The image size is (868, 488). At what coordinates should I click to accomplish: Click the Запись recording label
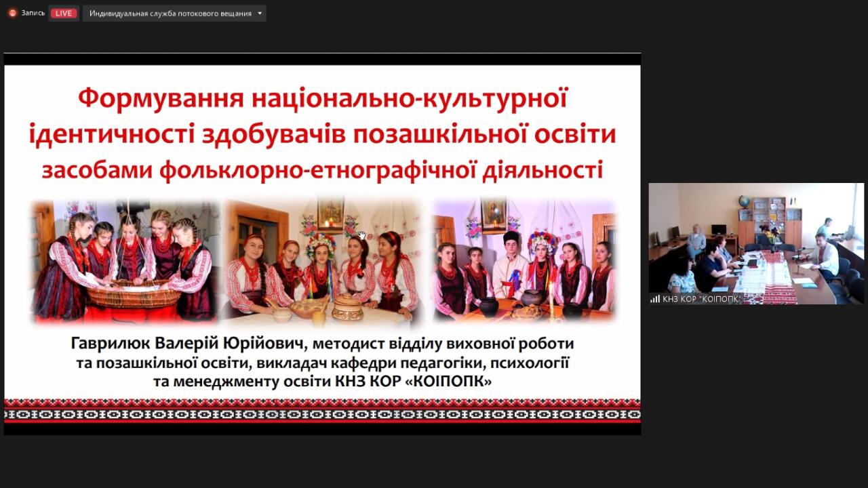[33, 13]
